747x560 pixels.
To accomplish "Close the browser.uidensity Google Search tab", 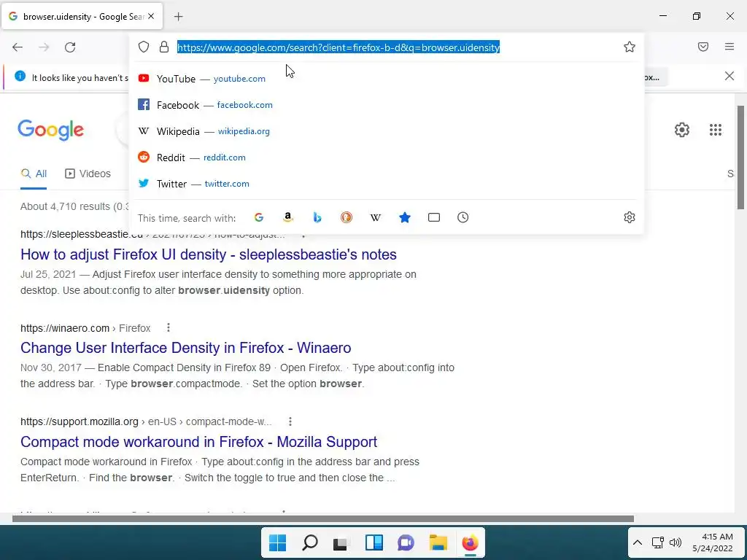I will pyautogui.click(x=151, y=16).
